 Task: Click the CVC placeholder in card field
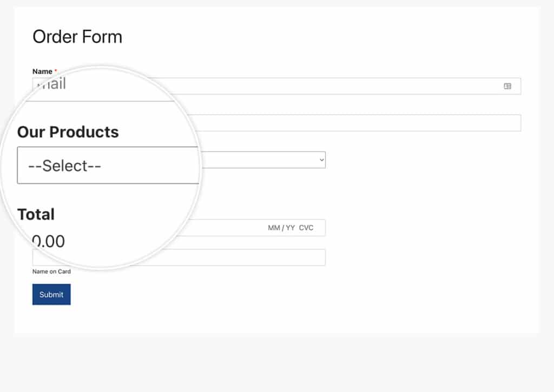point(306,228)
